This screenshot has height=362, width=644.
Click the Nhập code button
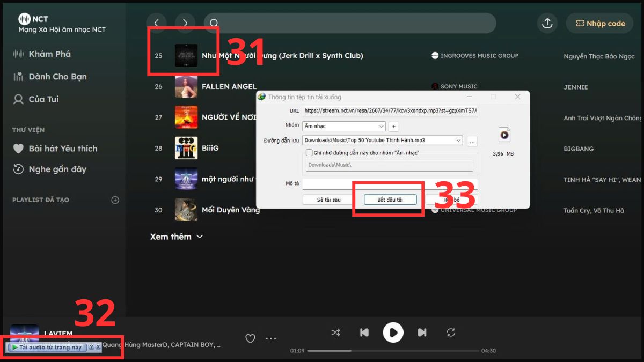tap(599, 23)
